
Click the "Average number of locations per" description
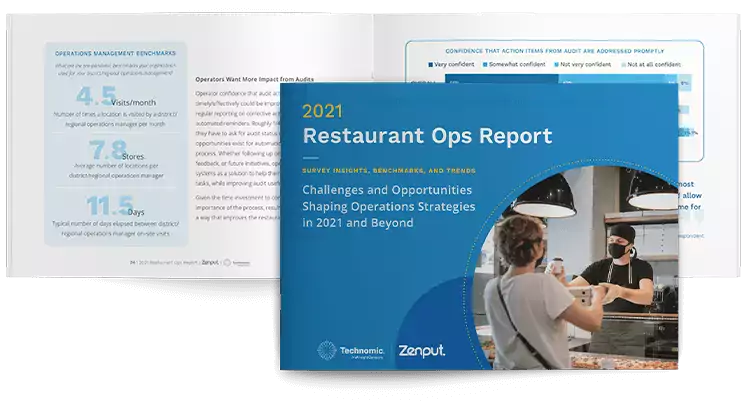coord(116,171)
